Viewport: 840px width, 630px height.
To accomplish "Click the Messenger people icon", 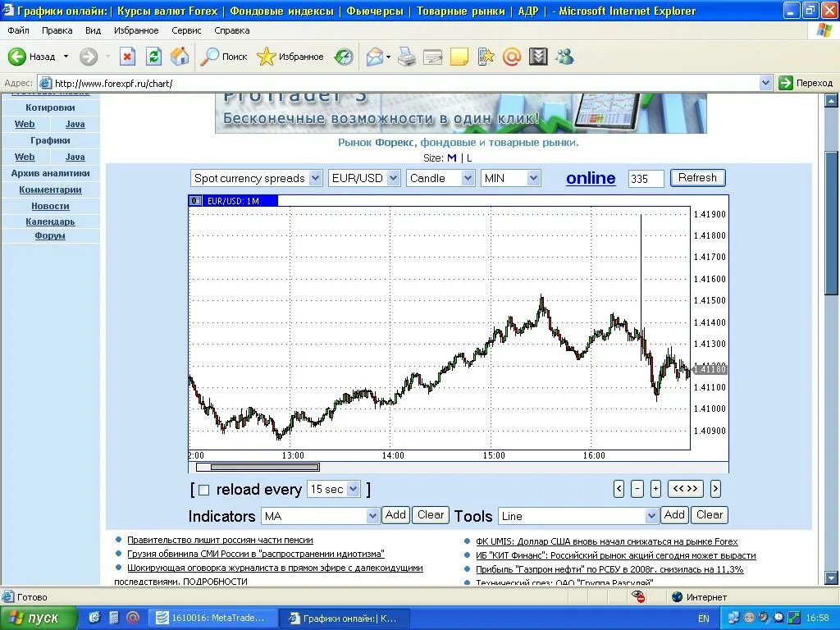I will (x=564, y=57).
